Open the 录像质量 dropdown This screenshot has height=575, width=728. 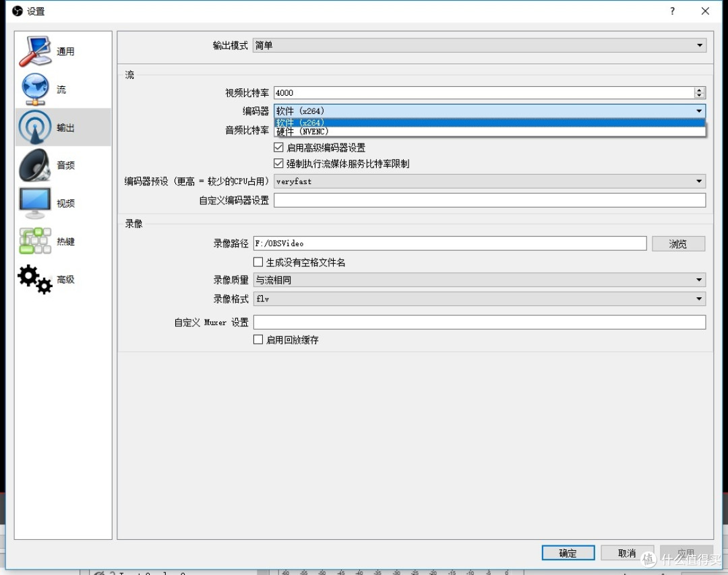(480, 280)
